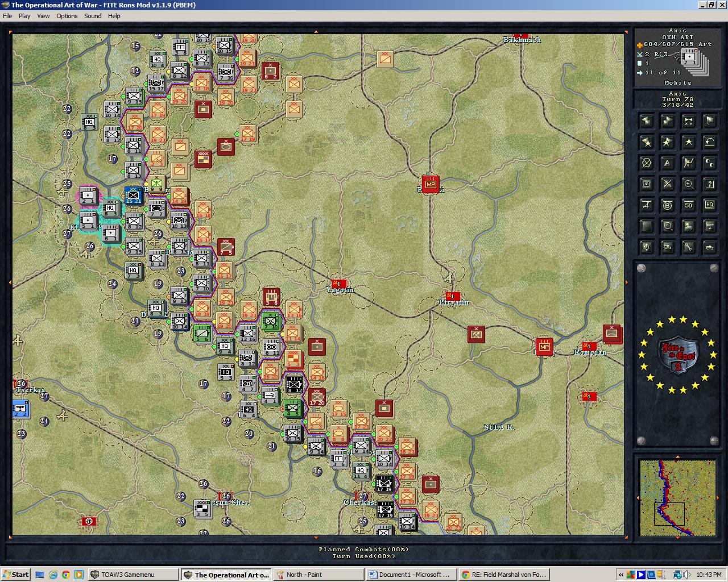Image resolution: width=728 pixels, height=582 pixels.
Task: Click the wrench equipment report icon
Action: pos(688,247)
